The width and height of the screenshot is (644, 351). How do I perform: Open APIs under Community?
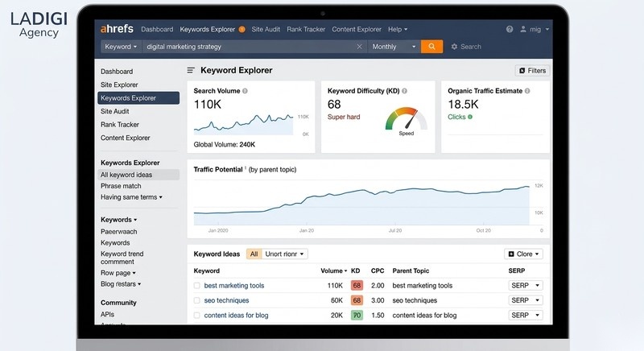[108, 315]
